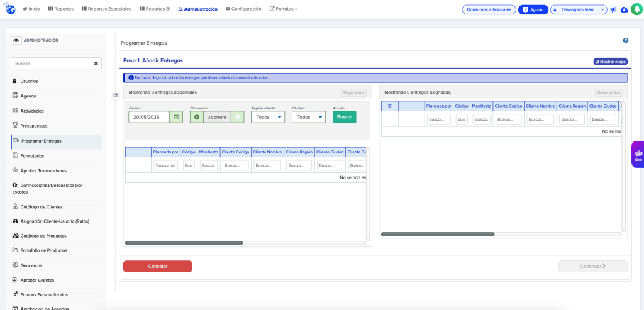Open the Chat widget
Image resolution: width=644 pixels, height=310 pixels.
(x=638, y=155)
